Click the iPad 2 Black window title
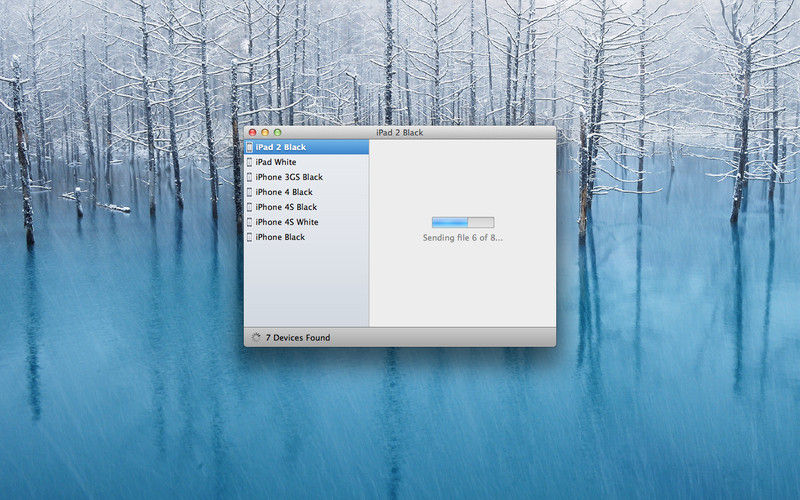Screen dimensions: 800x500 400,133
